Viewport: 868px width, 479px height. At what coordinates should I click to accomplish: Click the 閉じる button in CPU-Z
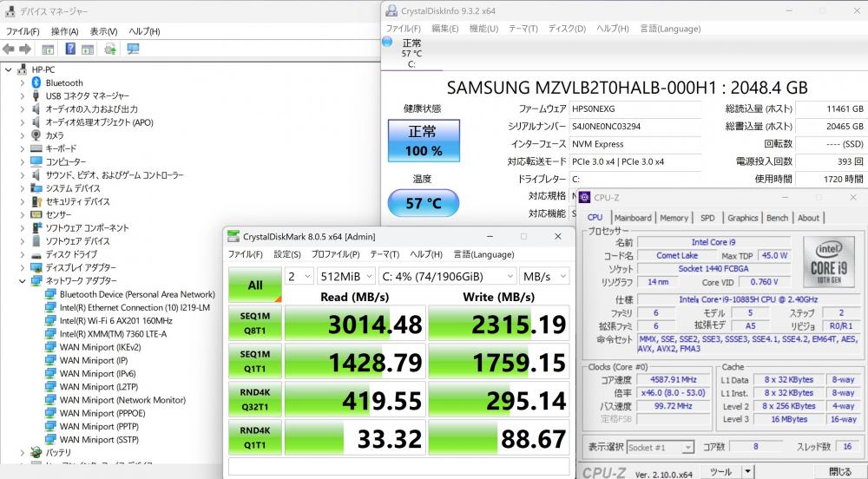coord(840,472)
